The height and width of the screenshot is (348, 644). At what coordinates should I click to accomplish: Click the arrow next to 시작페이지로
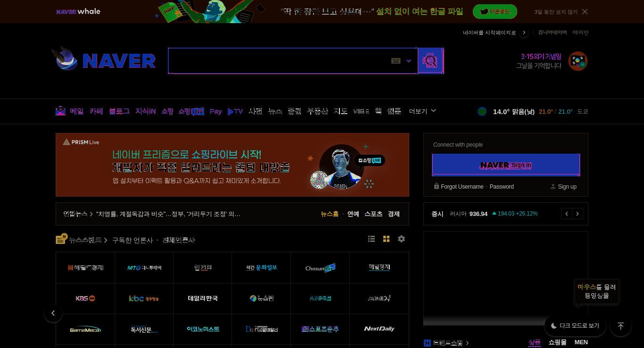(524, 33)
